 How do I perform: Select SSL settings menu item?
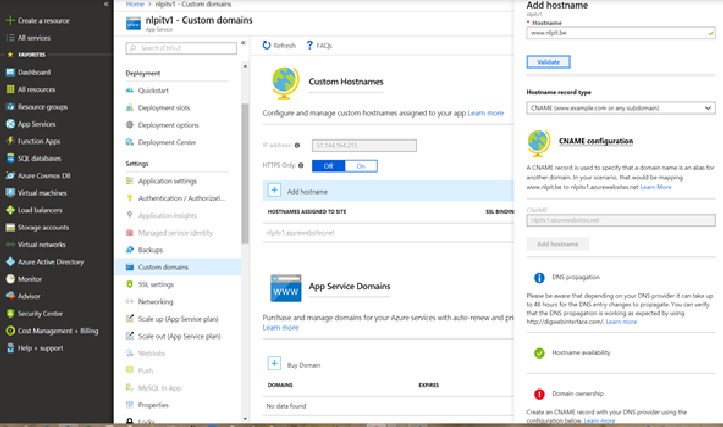coord(155,285)
